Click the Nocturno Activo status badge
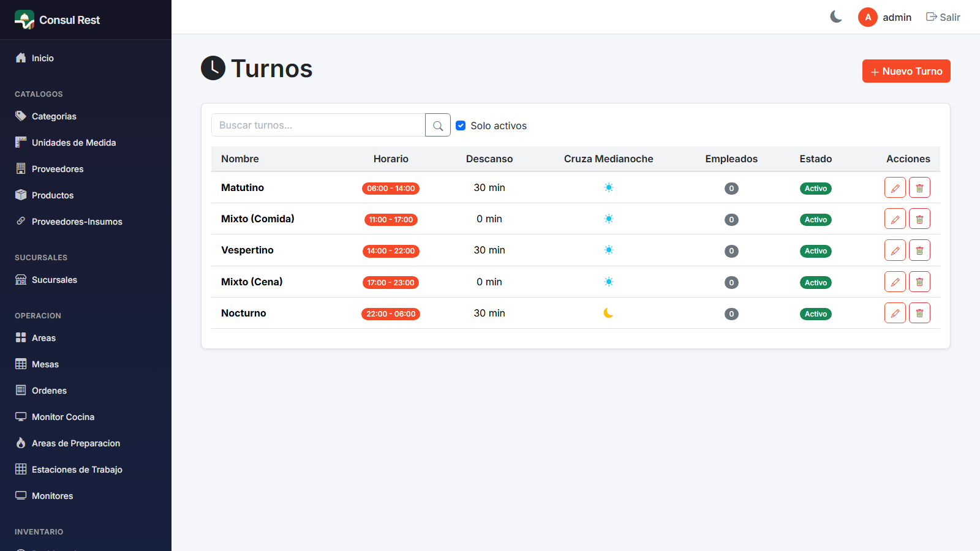Viewport: 980px width, 551px height. pyautogui.click(x=816, y=314)
